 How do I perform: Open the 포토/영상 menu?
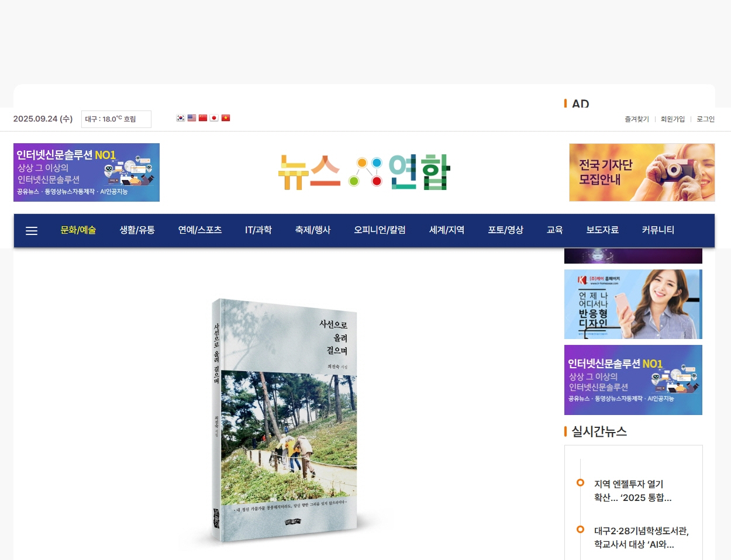[x=506, y=230]
